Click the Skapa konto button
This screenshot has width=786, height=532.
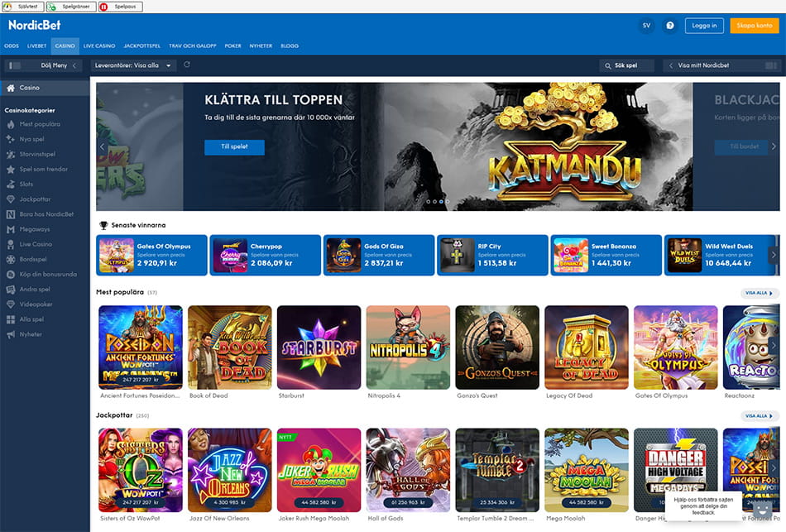click(755, 26)
